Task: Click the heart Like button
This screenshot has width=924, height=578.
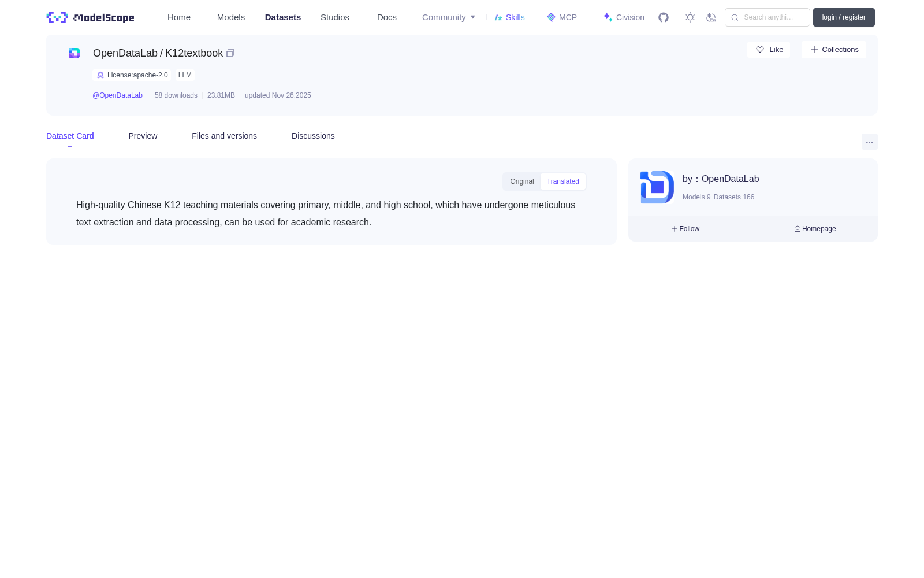Action: 769,50
